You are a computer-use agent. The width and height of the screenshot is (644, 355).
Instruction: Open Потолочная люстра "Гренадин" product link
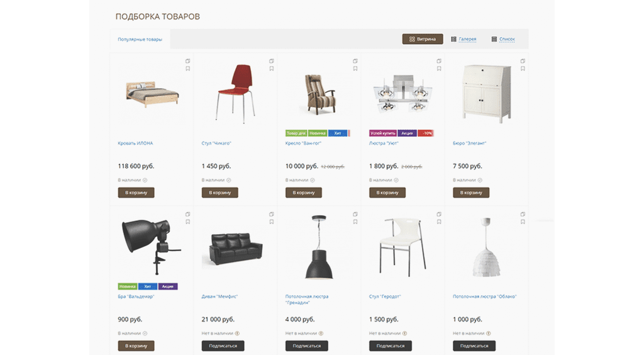pos(307,299)
